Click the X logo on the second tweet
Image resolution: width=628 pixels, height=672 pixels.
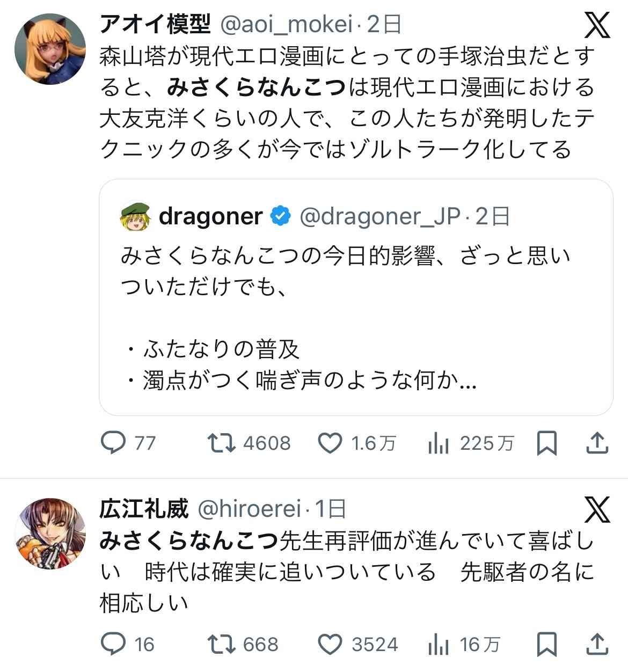click(597, 509)
